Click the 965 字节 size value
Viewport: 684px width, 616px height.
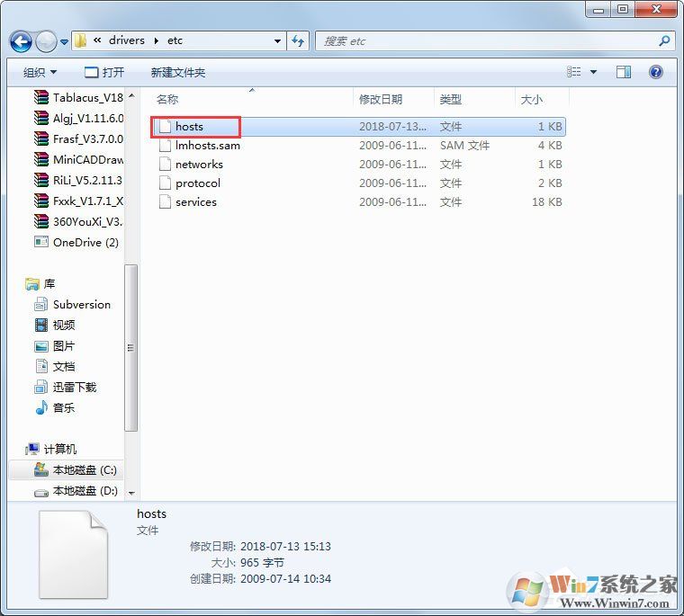[262, 563]
